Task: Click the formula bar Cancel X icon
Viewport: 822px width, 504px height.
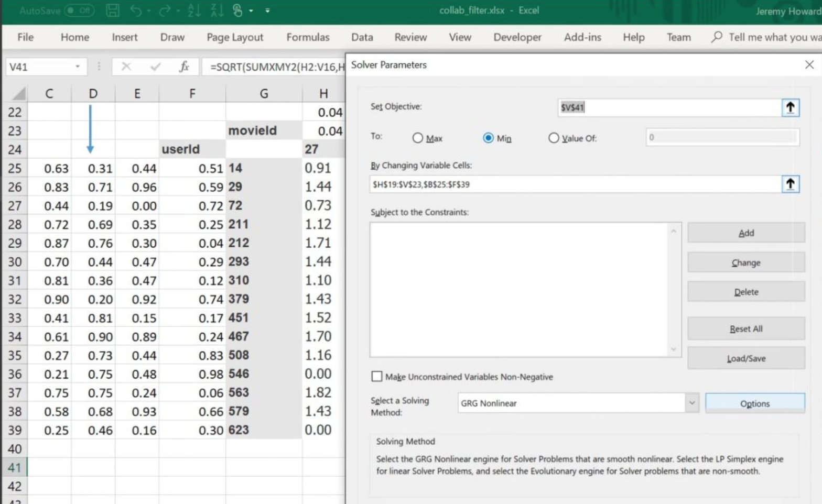Action: (x=126, y=67)
